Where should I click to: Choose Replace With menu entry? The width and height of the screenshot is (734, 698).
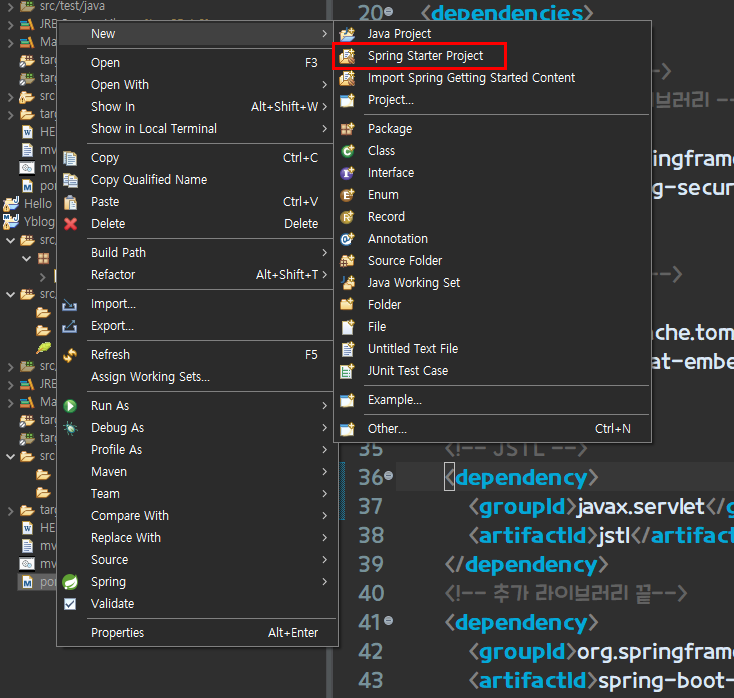coord(195,538)
